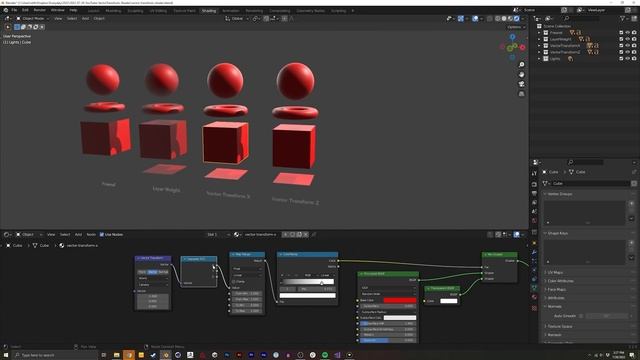Select solid viewport shading mode
The image size is (640, 360).
point(504,18)
